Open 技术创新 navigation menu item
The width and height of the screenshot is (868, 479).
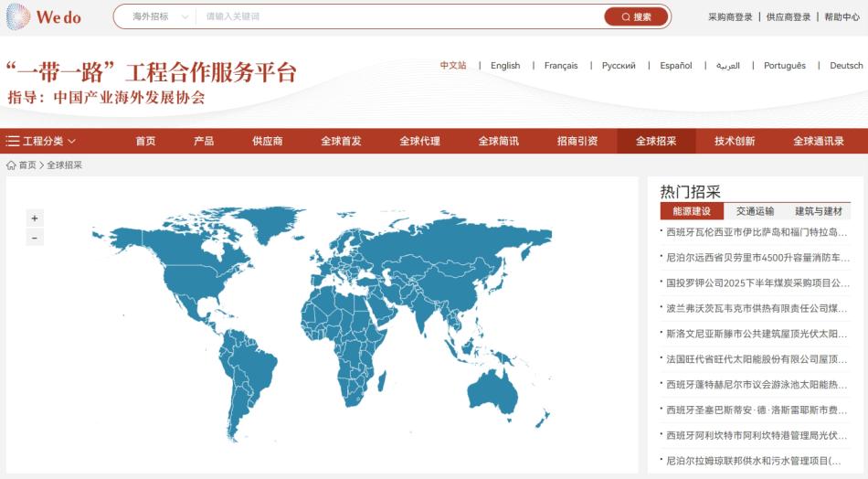click(x=735, y=141)
